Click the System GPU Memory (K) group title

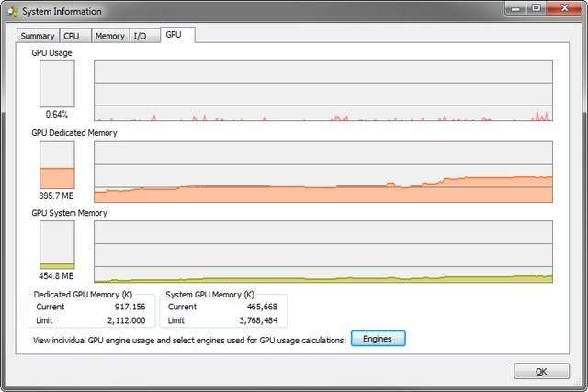pyautogui.click(x=210, y=295)
